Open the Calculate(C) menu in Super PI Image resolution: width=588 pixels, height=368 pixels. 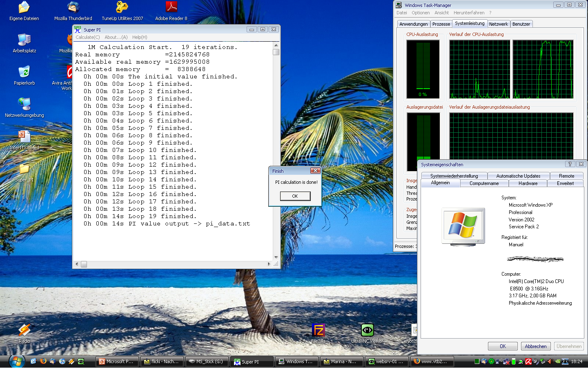click(x=87, y=37)
